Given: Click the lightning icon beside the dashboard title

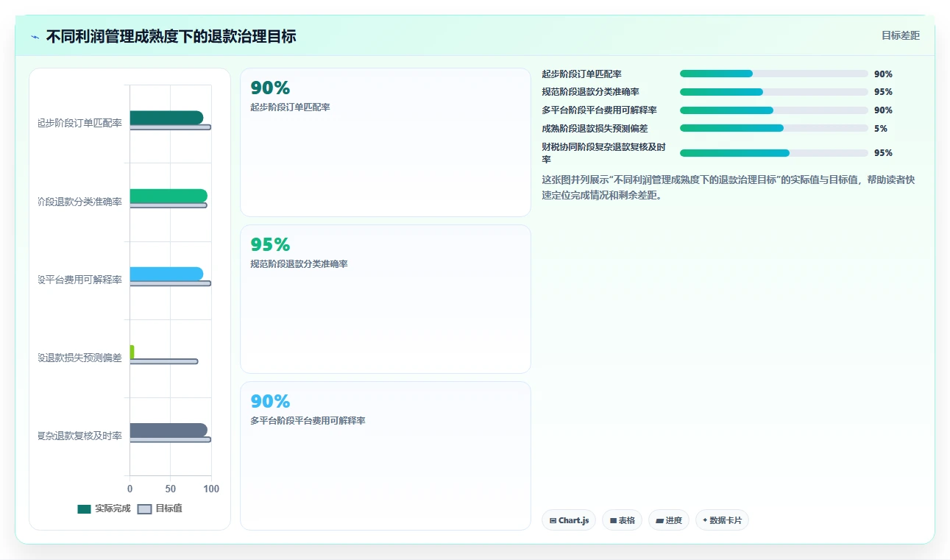Looking at the screenshot, I should pyautogui.click(x=35, y=36).
